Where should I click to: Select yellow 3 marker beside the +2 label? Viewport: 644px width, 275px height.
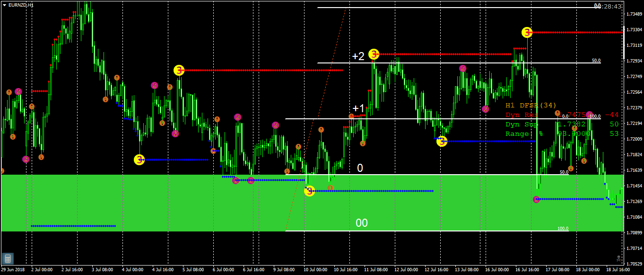pyautogui.click(x=374, y=54)
